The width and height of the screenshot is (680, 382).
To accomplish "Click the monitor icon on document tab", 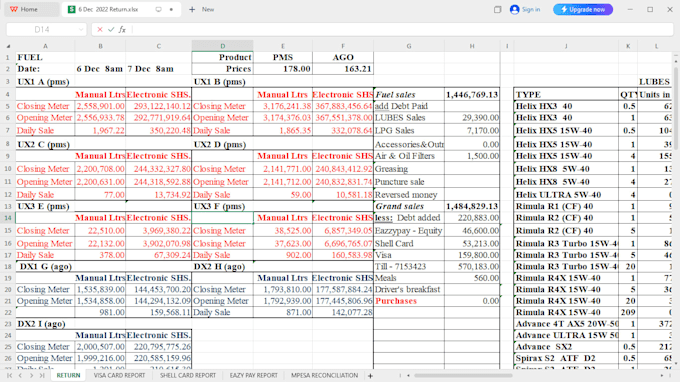I will click(x=159, y=9).
